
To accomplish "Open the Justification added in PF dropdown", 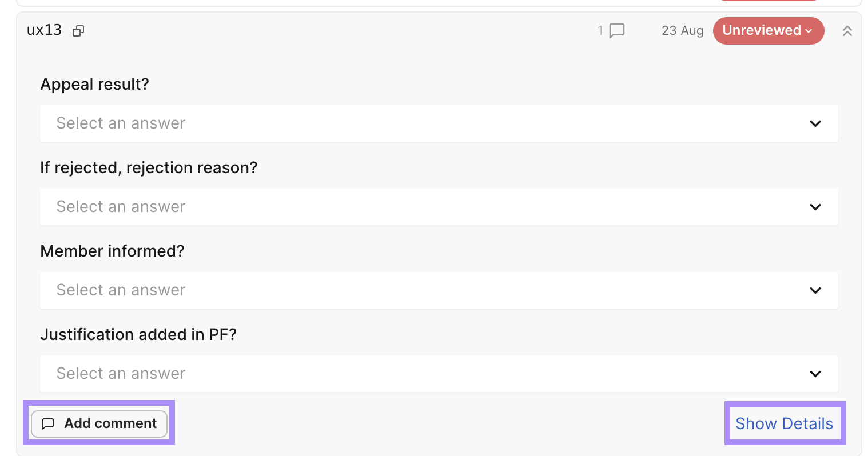I will click(439, 374).
